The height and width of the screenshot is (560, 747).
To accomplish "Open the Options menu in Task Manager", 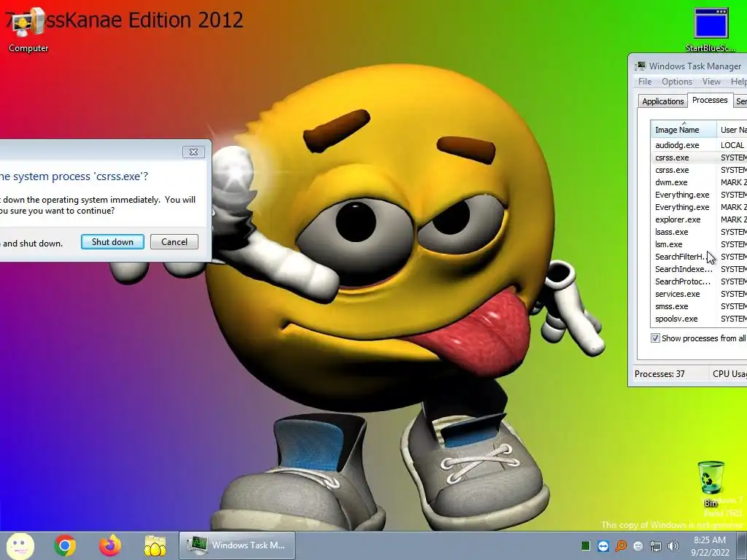I will click(x=676, y=82).
